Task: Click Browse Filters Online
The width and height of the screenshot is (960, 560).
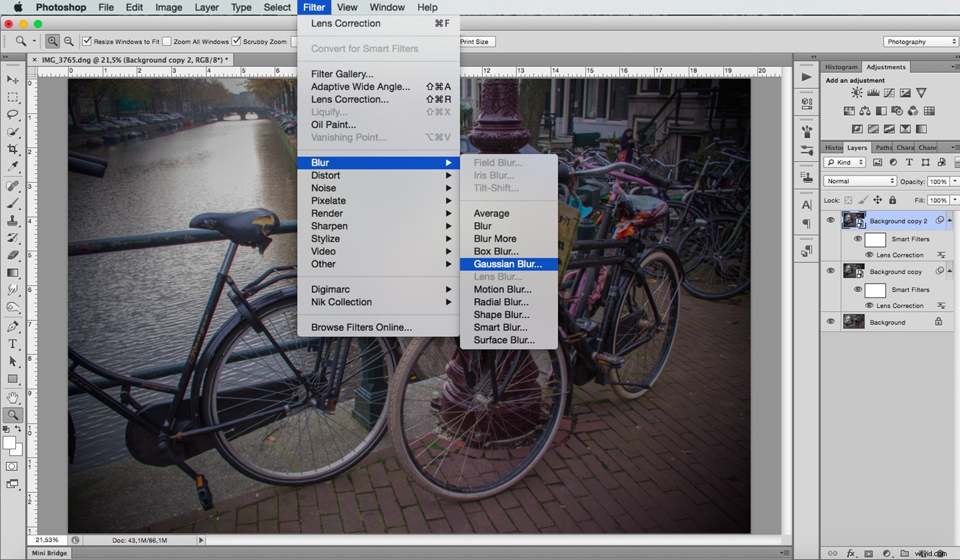Action: (360, 327)
